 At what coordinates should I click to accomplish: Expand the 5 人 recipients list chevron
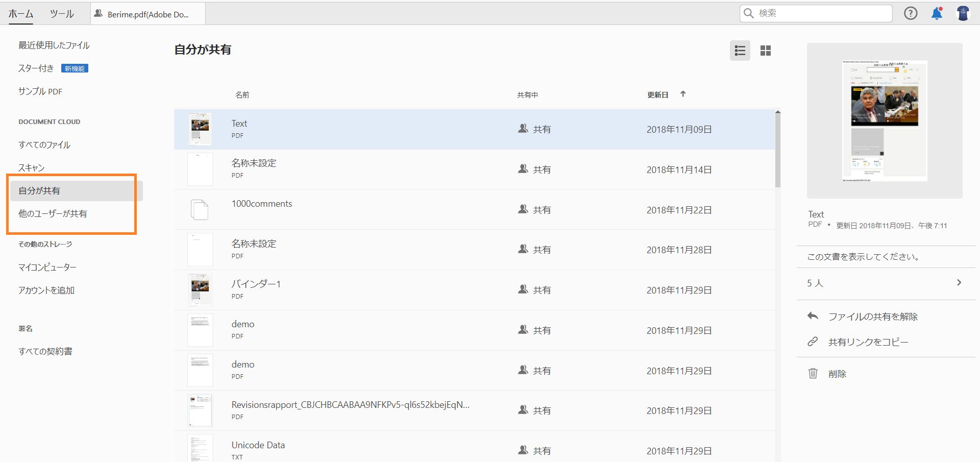point(959,282)
